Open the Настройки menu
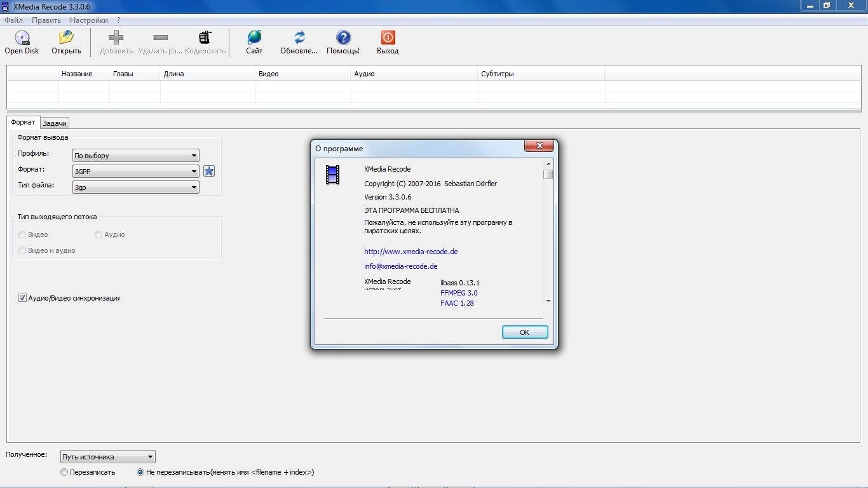The image size is (868, 488). click(x=89, y=20)
